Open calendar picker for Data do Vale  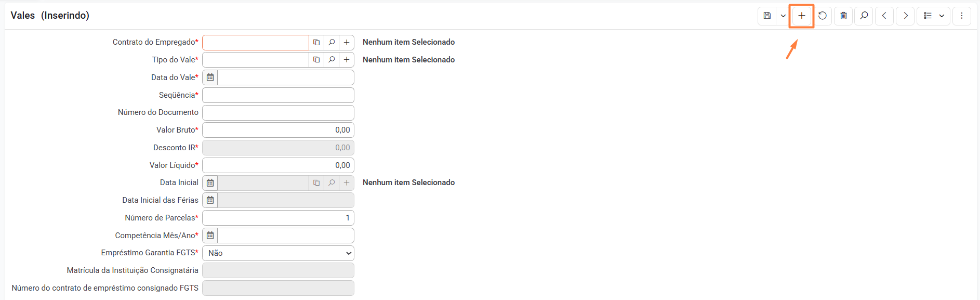pyautogui.click(x=210, y=77)
